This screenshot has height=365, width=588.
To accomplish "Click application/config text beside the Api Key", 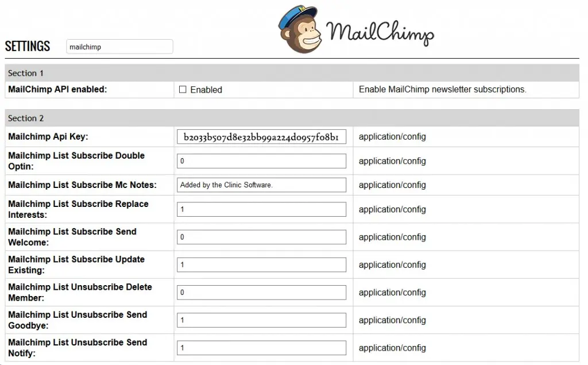I will coord(392,137).
